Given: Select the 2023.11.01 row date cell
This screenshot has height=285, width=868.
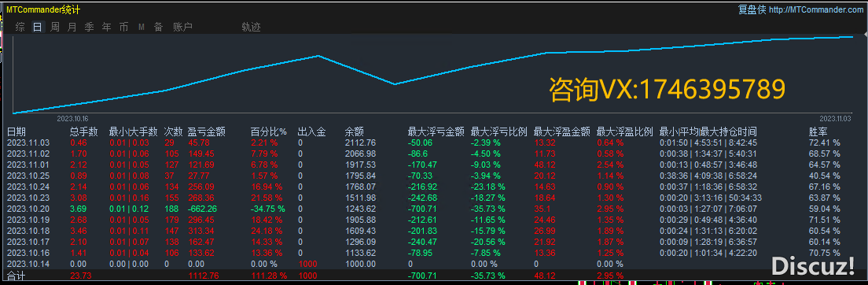Looking at the screenshot, I should coord(28,165).
